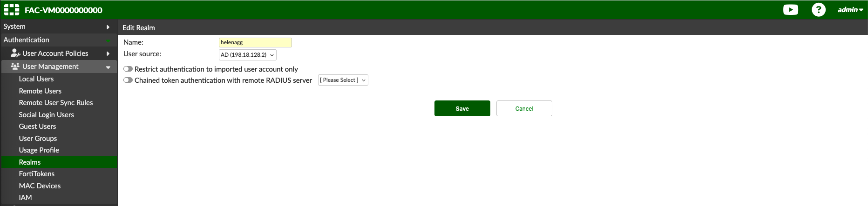Select Remote User Sync Rules
The height and width of the screenshot is (206, 868).
(56, 103)
